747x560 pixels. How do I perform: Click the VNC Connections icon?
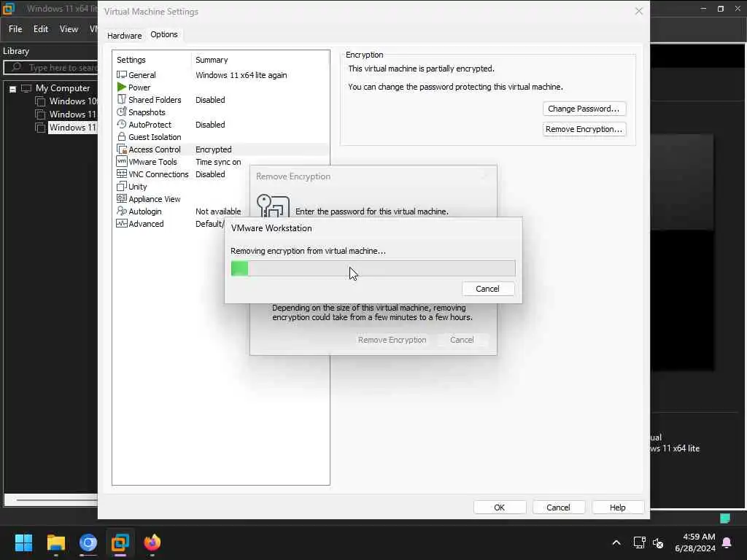tap(122, 174)
